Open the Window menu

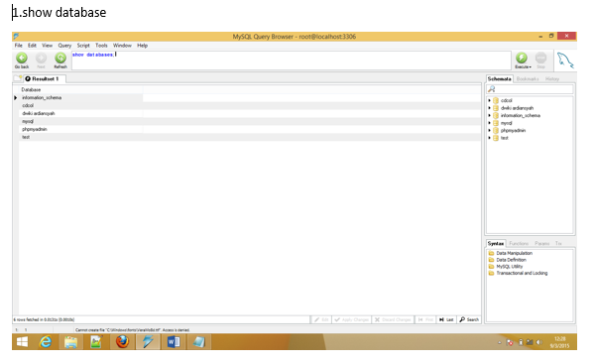(x=122, y=46)
